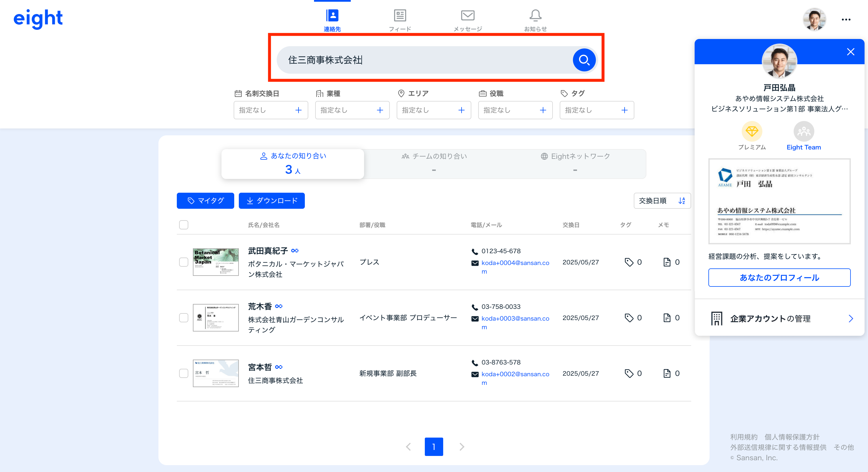Viewport: 868px width, 472px height.
Task: Check the box for 荒木香
Action: click(x=184, y=317)
